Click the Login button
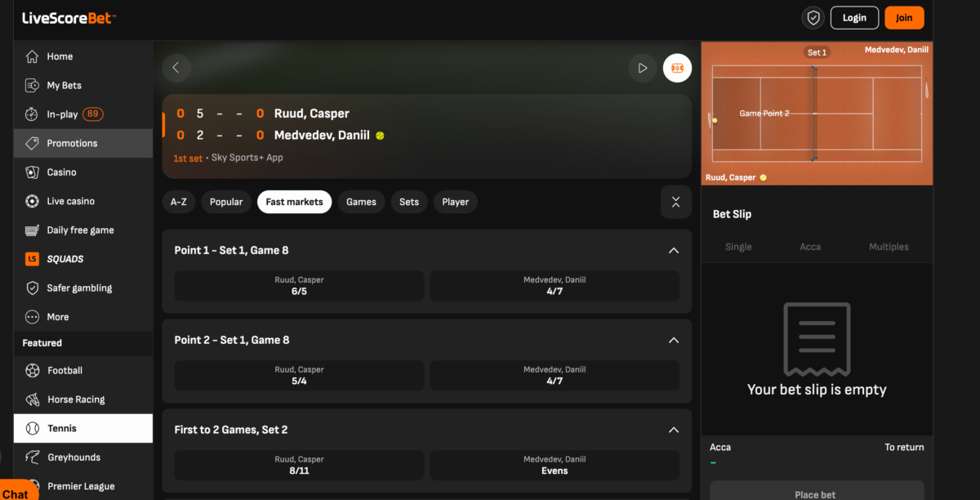Image resolution: width=980 pixels, height=500 pixels. tap(854, 18)
